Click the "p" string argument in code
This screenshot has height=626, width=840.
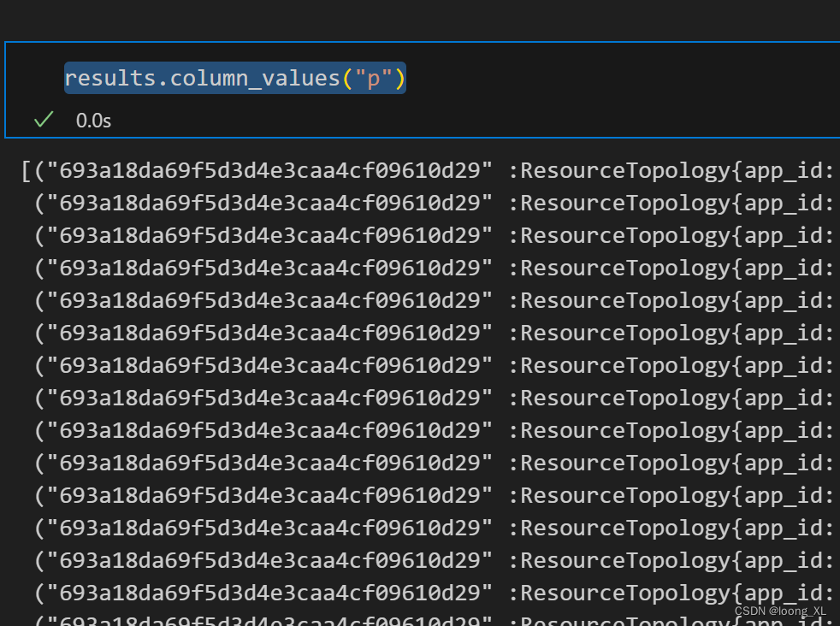tap(373, 79)
